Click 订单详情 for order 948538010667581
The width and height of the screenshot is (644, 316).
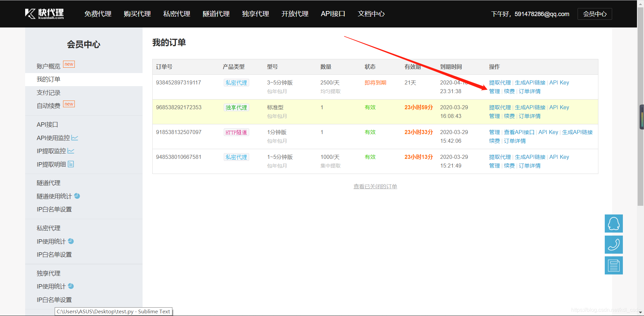tap(530, 166)
